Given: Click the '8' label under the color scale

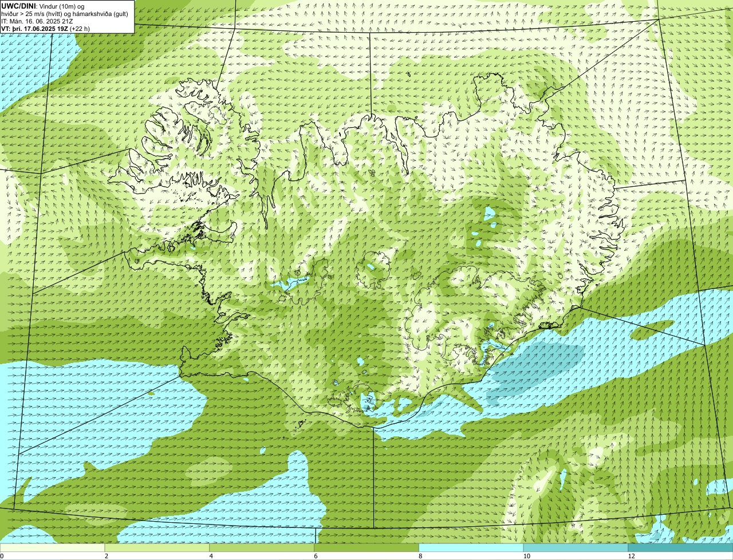Looking at the screenshot, I should pos(421,556).
